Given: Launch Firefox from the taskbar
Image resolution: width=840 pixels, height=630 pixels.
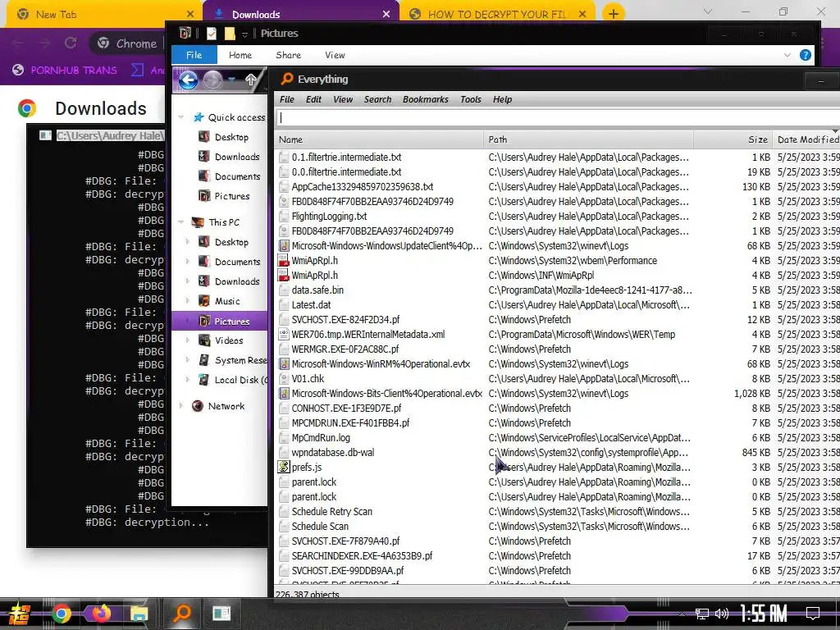Looking at the screenshot, I should tap(100, 614).
